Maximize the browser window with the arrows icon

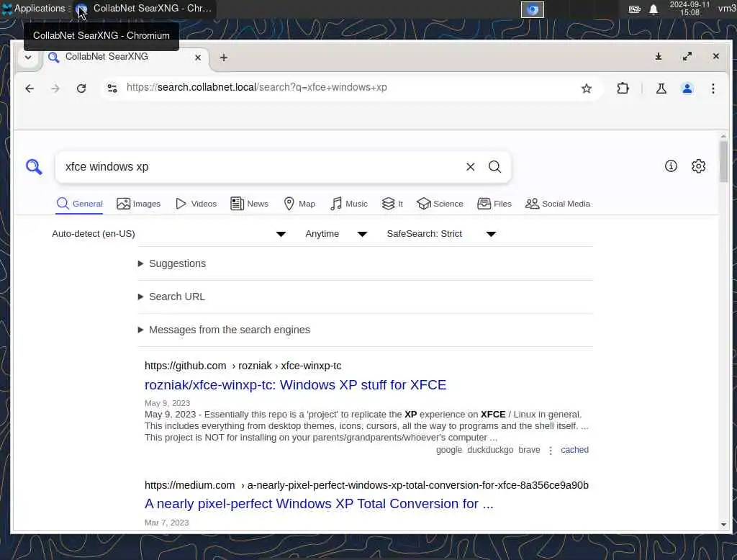point(687,56)
